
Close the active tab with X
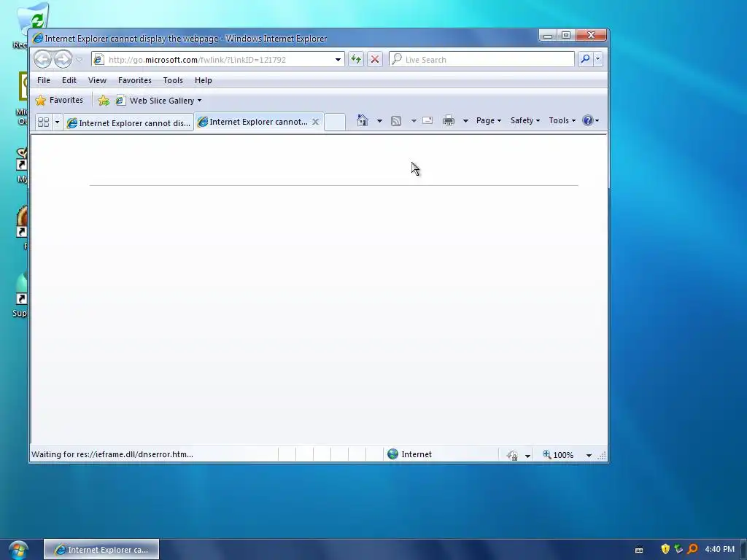point(315,122)
